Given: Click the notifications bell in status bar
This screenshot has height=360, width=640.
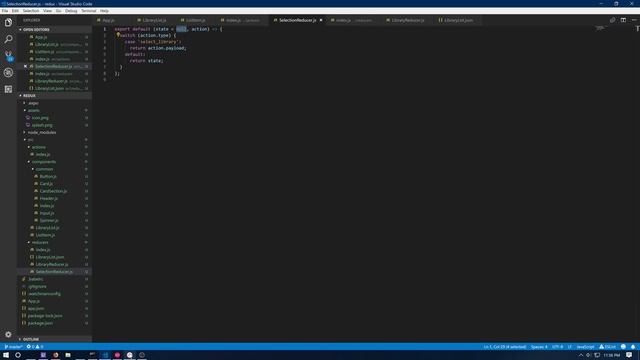Looking at the screenshot, I should point(633,347).
